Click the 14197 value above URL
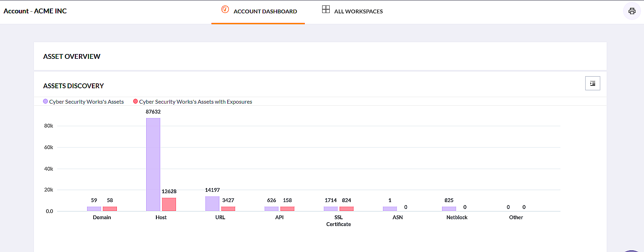 [212, 190]
